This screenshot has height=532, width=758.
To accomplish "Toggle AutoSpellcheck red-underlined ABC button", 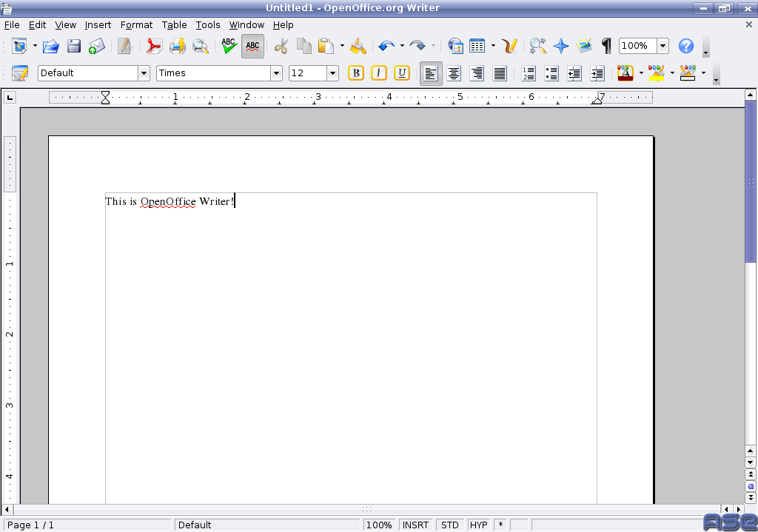I will click(x=252, y=46).
